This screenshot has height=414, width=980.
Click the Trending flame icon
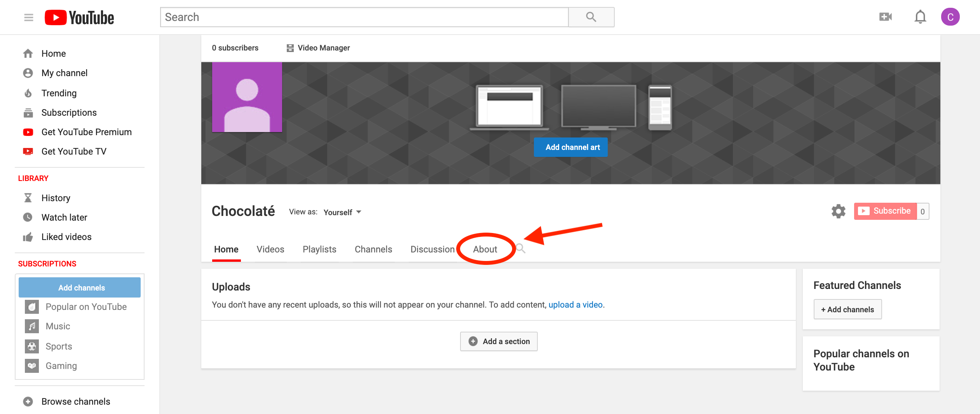click(28, 93)
